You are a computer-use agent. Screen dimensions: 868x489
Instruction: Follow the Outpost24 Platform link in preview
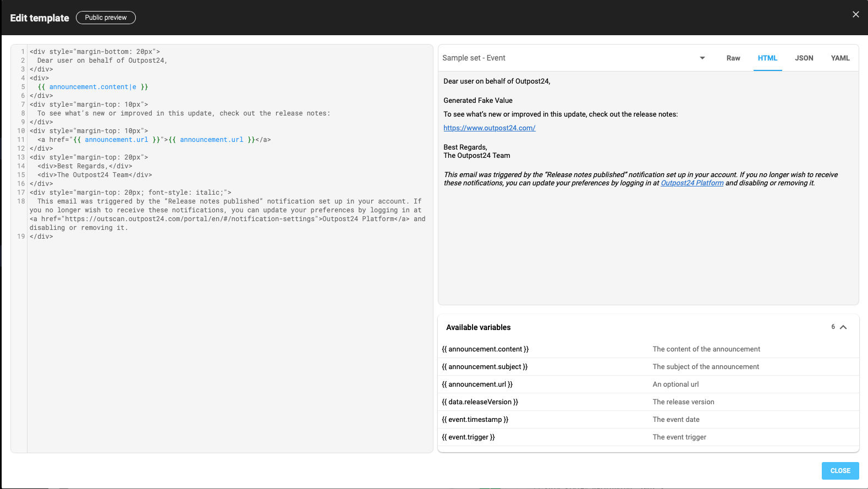click(x=691, y=183)
